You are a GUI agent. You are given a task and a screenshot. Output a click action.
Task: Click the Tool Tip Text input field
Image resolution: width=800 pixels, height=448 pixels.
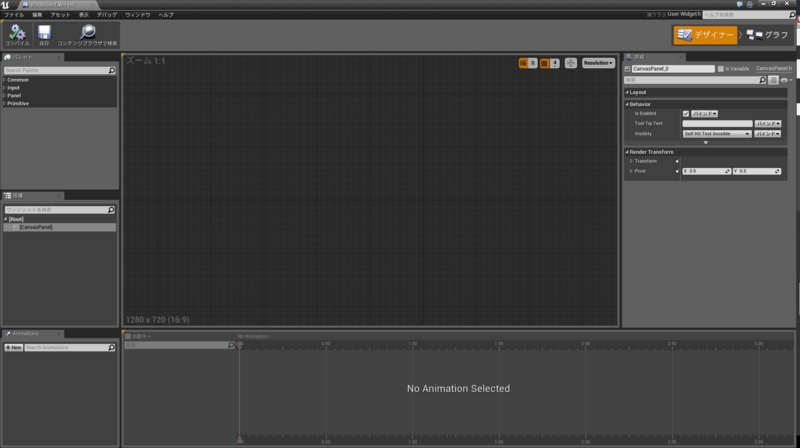pyautogui.click(x=717, y=123)
